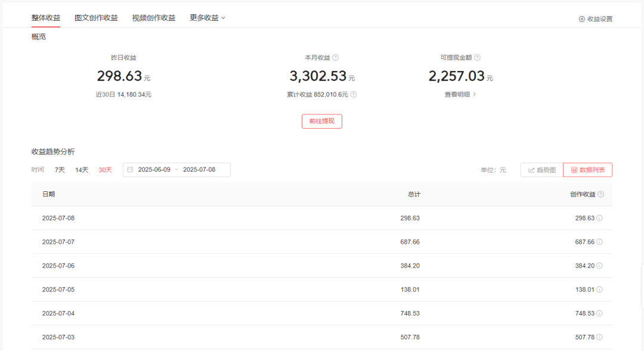Switch to 趋势图 view
644x351 pixels.
(541, 170)
